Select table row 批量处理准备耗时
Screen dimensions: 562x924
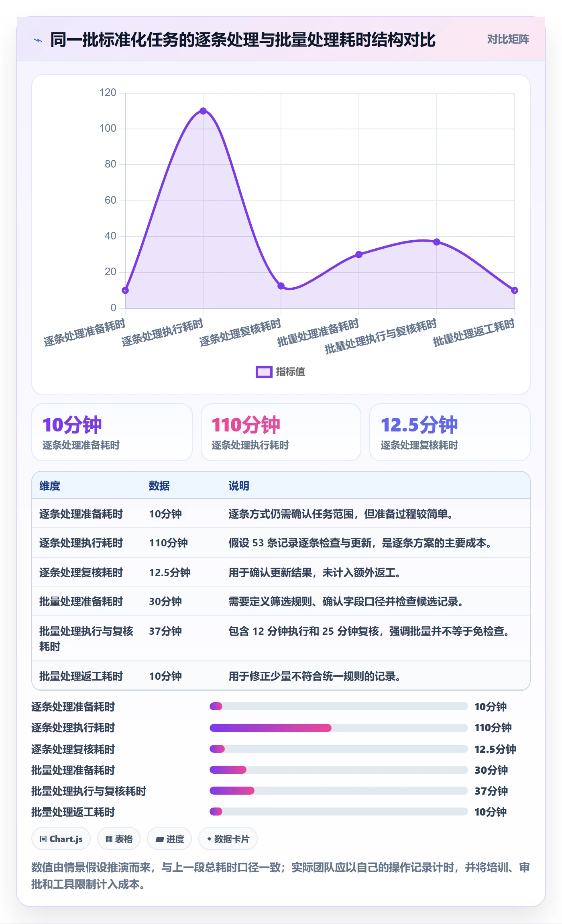[x=281, y=601]
